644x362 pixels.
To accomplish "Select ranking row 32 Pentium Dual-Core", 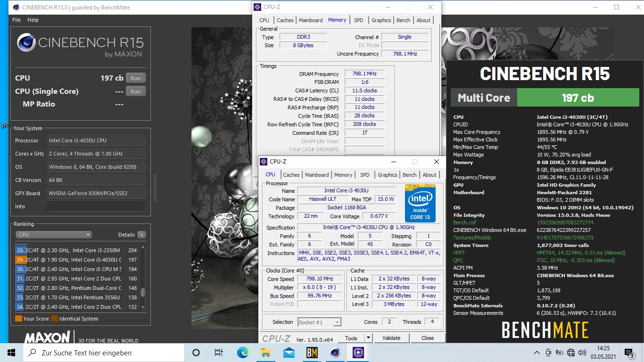I will click(77, 288).
